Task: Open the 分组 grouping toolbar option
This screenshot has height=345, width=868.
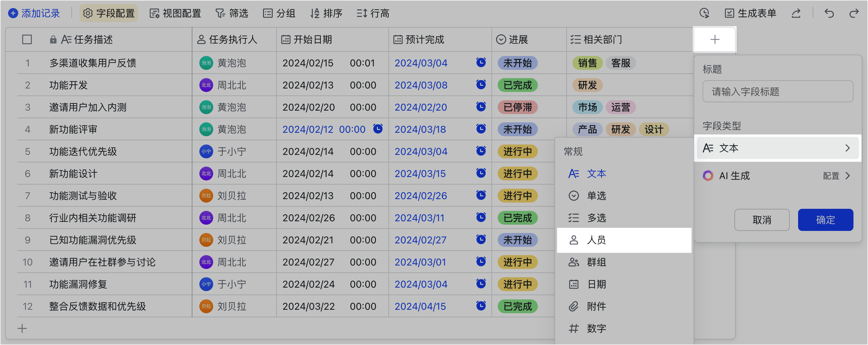Action: 279,13
